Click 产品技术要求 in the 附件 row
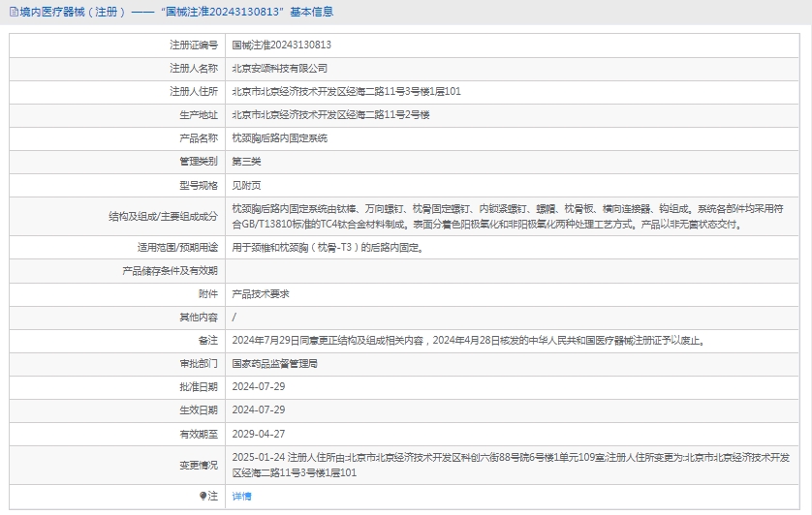 point(261,294)
